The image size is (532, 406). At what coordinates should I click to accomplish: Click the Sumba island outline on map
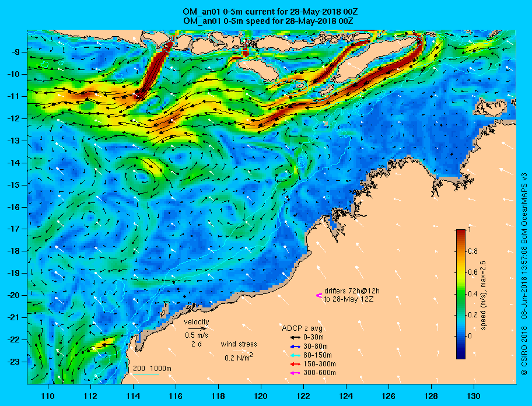pyautogui.click(x=257, y=68)
